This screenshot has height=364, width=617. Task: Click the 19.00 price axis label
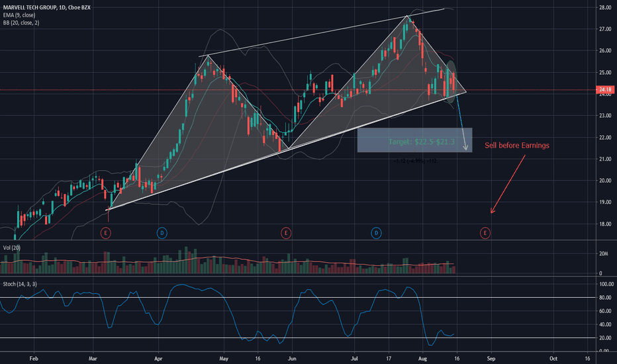[605, 203]
